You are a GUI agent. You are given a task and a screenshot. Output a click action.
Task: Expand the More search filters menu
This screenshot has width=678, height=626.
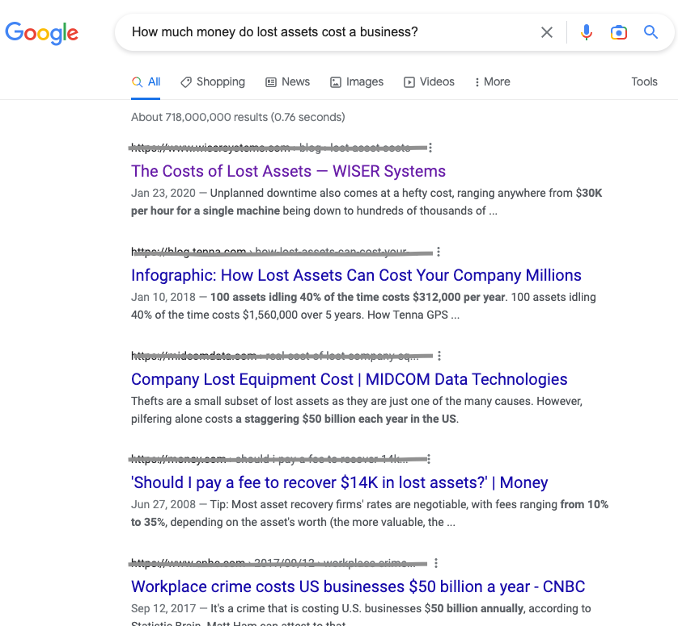tap(492, 82)
